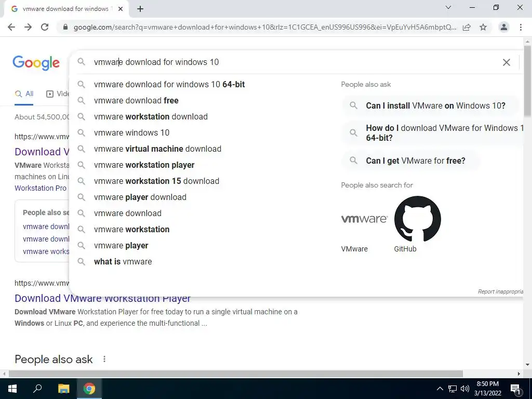
Task: Open Chrome's three-dot menu
Action: [521, 27]
